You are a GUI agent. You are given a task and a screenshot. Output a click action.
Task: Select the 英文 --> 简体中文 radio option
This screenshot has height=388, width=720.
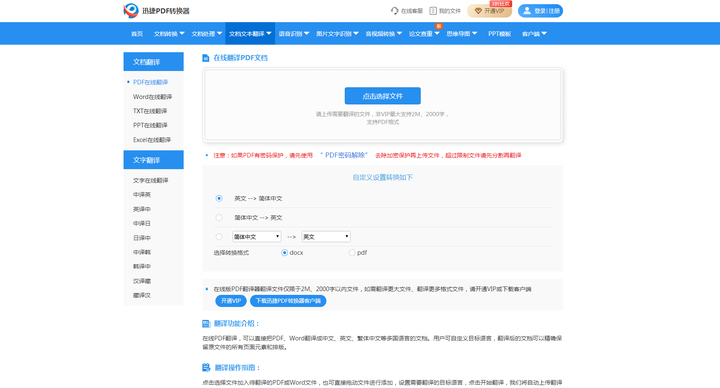click(219, 198)
